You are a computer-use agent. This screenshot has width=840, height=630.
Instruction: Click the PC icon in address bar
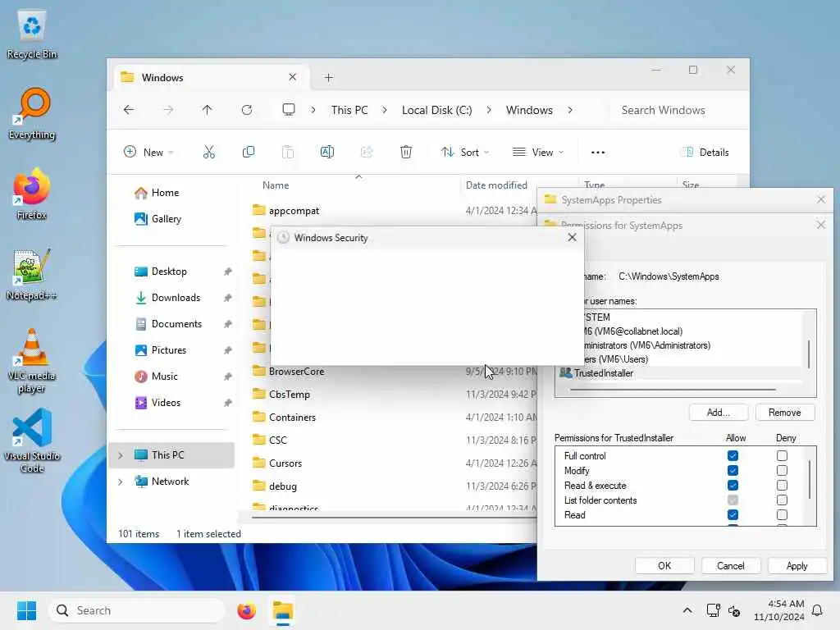point(289,110)
